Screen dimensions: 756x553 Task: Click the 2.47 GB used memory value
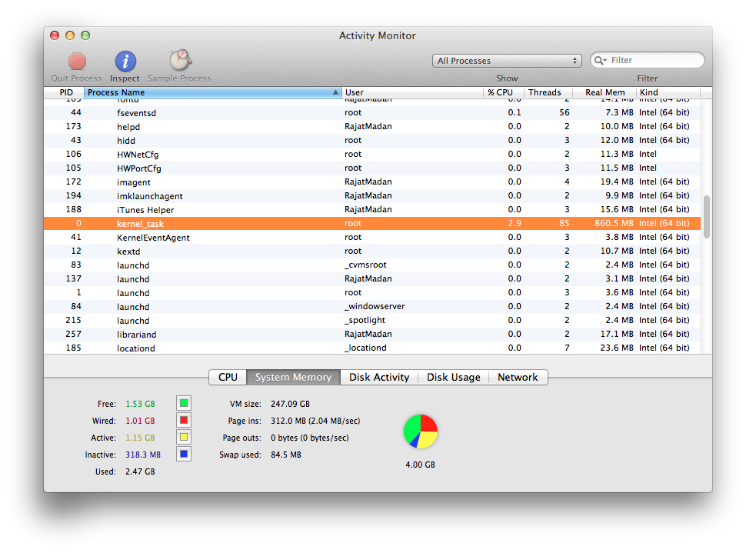click(x=140, y=471)
